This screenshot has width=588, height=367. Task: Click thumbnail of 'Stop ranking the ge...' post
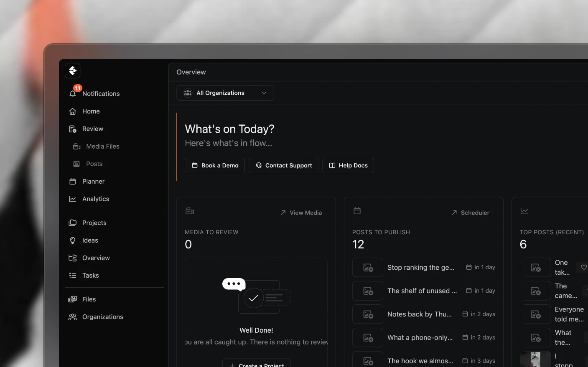tap(368, 268)
